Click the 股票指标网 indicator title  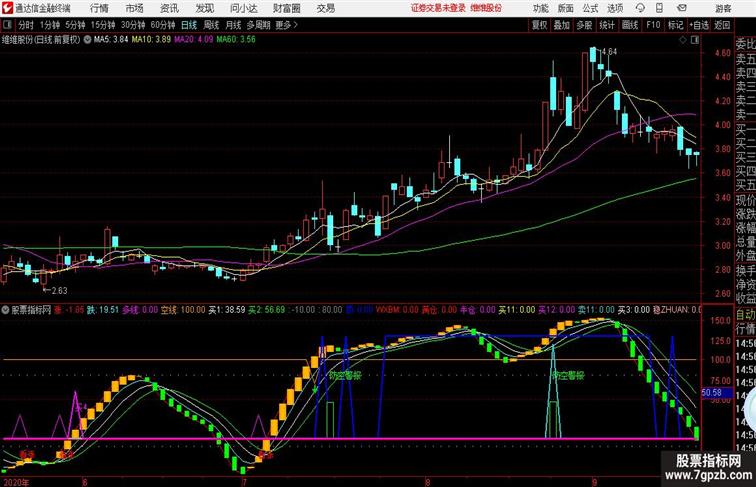click(31, 310)
